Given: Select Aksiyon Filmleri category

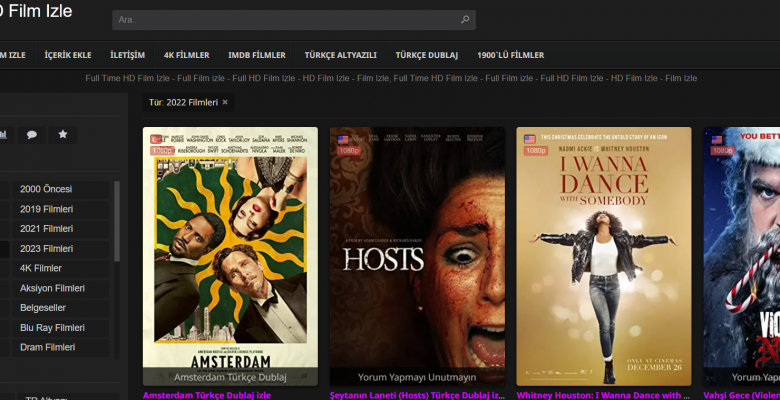Looking at the screenshot, I should coord(61,288).
